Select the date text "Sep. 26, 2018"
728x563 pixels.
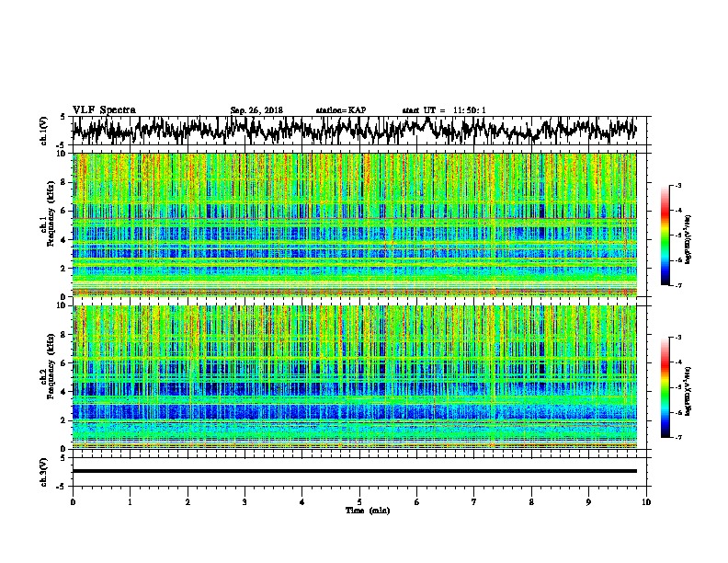click(x=256, y=110)
